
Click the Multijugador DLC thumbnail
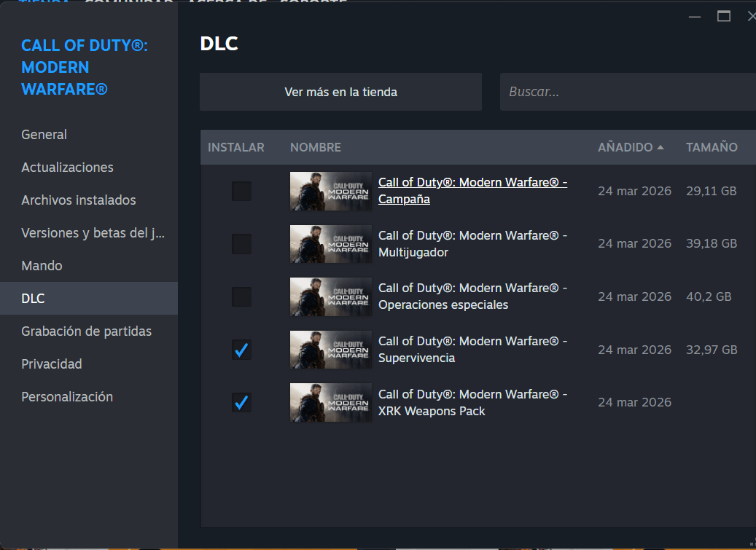click(x=330, y=244)
